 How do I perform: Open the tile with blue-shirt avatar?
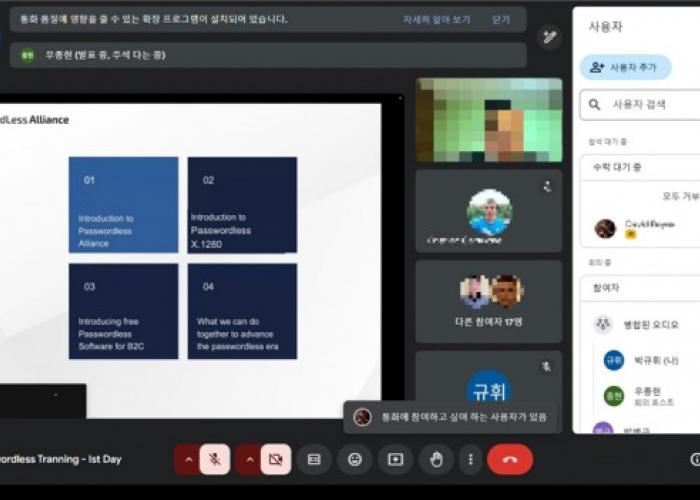click(x=489, y=211)
